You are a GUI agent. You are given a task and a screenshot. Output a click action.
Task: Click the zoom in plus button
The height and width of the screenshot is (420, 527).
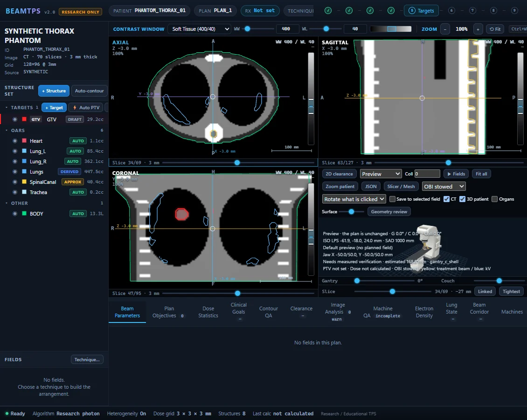pos(478,29)
